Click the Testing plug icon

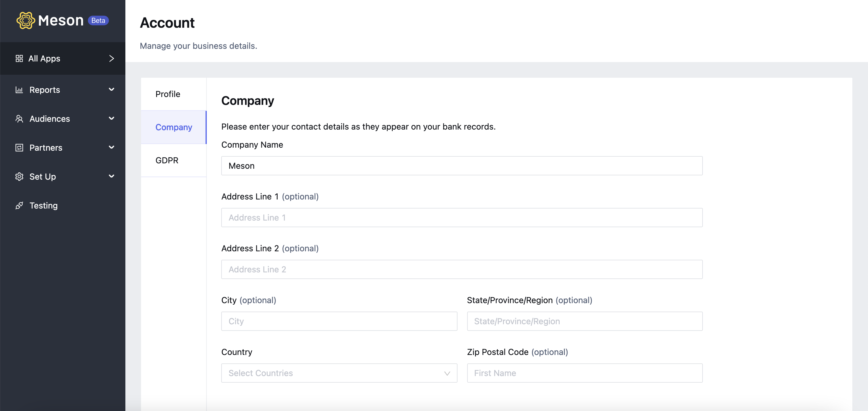19,205
